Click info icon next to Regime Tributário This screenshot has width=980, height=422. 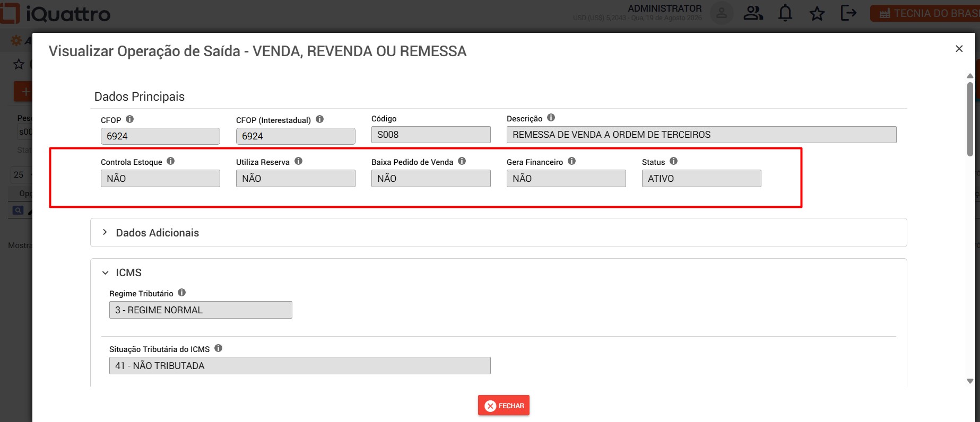[x=182, y=293]
